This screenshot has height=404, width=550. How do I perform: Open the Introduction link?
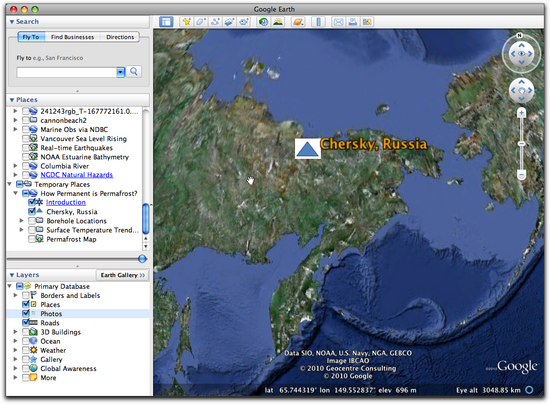click(x=66, y=202)
